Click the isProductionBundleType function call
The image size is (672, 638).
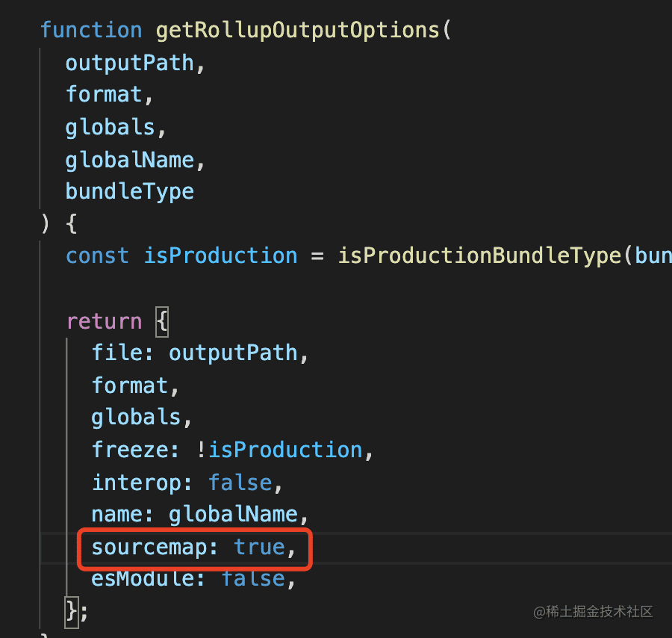[479, 256]
